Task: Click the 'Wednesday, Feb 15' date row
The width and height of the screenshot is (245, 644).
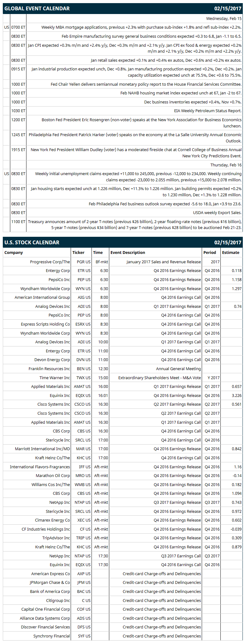Action: tap(224, 19)
